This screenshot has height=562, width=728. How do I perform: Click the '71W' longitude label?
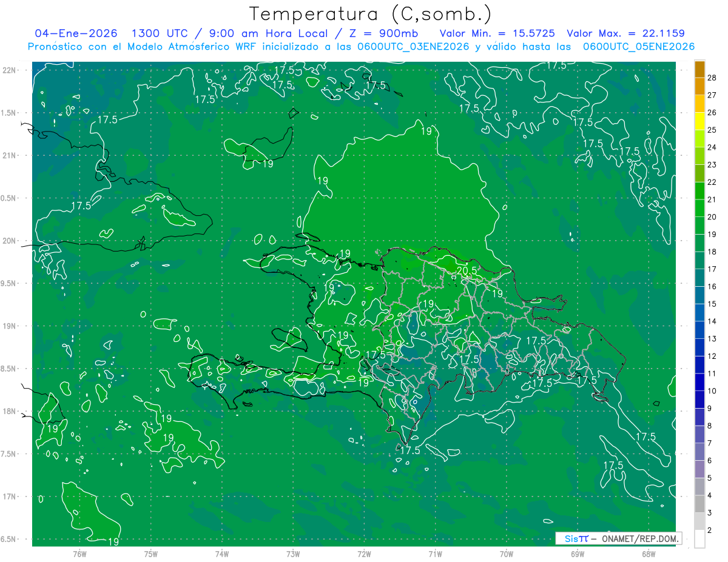click(435, 553)
